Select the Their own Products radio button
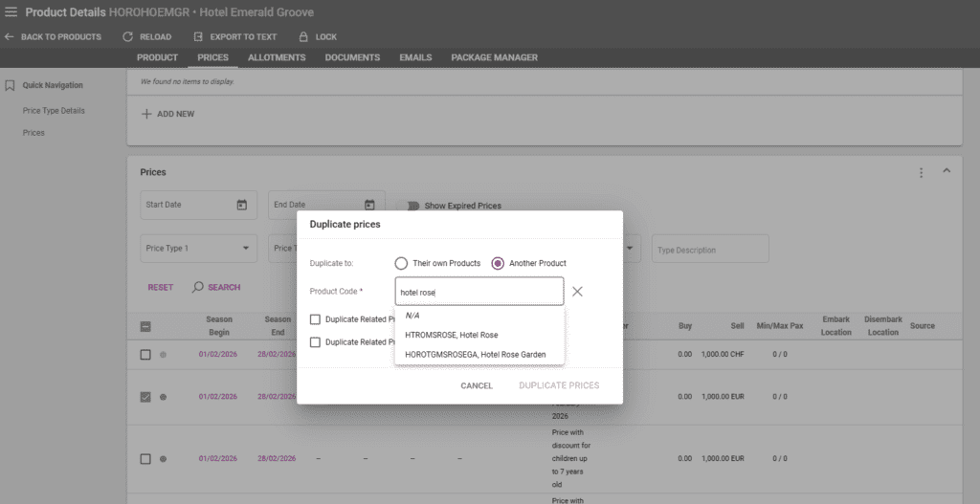Viewport: 980px width, 504px height. coord(401,263)
